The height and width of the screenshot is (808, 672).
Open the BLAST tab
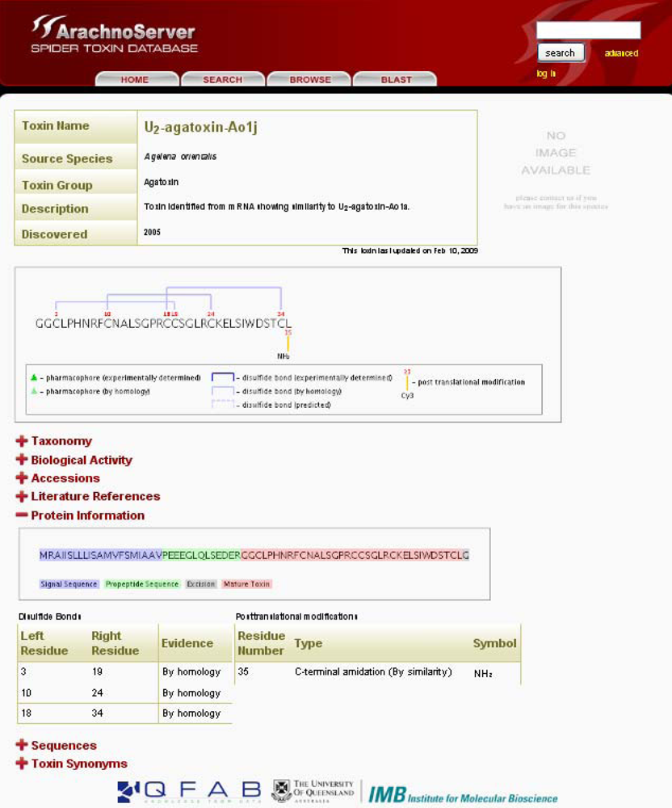(x=396, y=79)
